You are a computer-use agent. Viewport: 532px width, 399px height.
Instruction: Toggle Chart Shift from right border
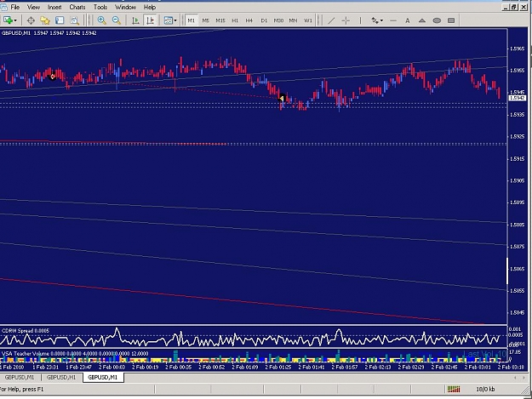[x=150, y=20]
